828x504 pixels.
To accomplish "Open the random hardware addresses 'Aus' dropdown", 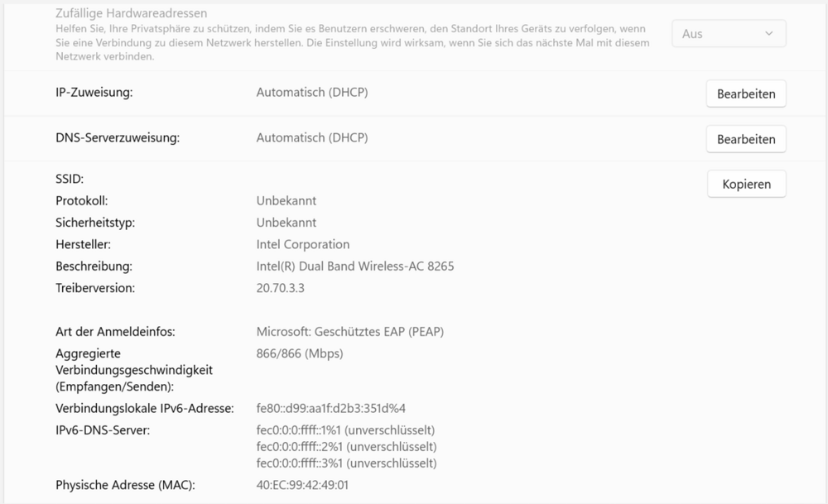I will tap(728, 34).
